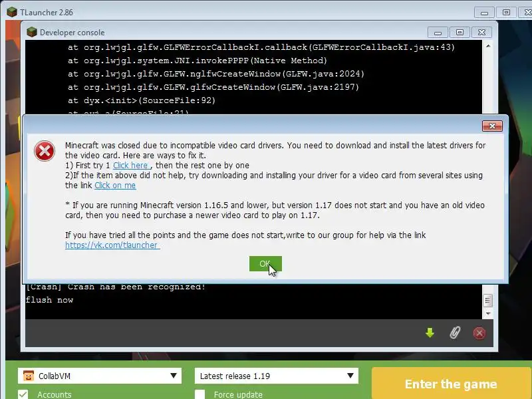Click the paperclip attach icon in console
This screenshot has height=399, width=532.
(x=455, y=332)
